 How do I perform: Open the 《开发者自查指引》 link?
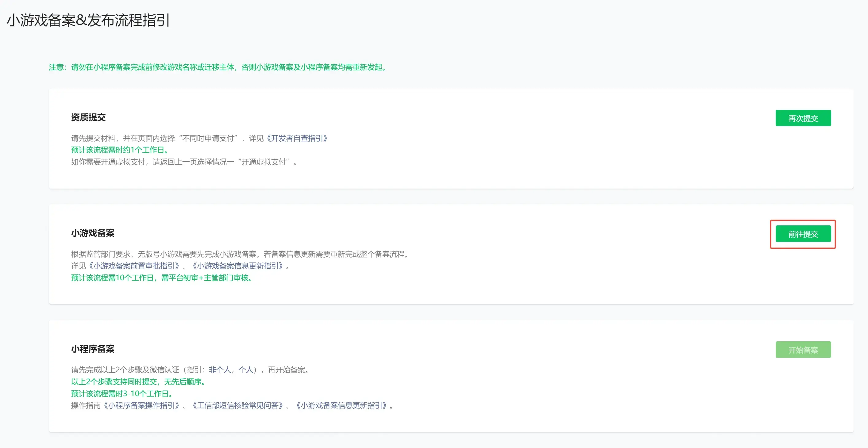tap(297, 138)
